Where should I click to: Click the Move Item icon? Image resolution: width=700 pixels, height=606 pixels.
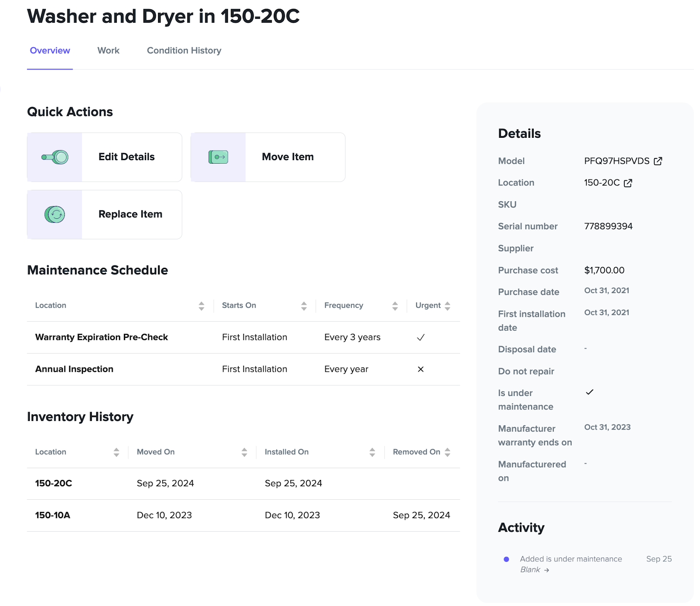[218, 157]
